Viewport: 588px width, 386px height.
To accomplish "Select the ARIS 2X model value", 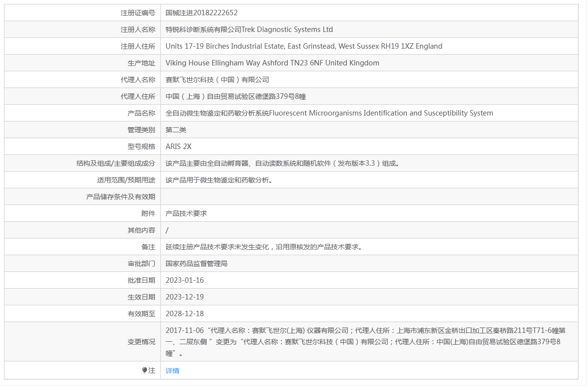I will [179, 147].
